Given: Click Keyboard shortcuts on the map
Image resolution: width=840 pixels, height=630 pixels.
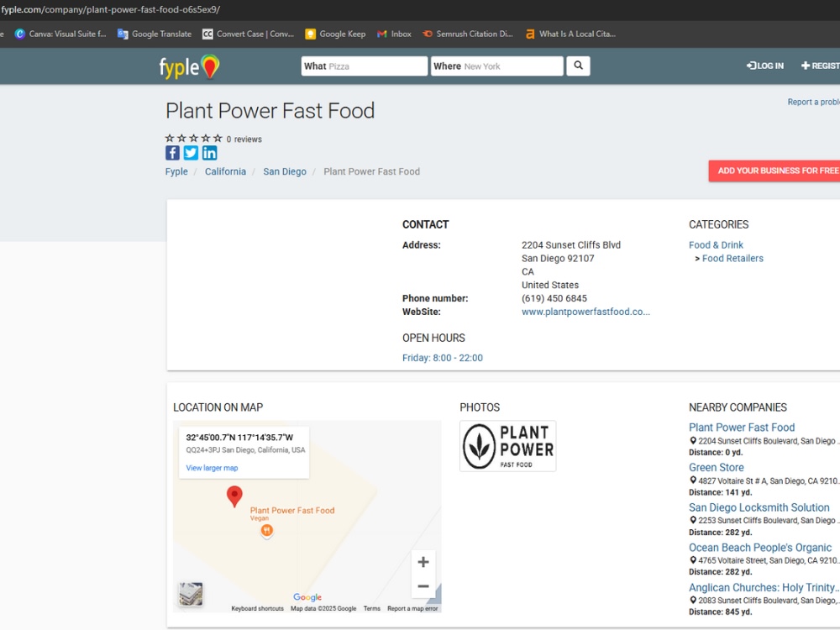Looking at the screenshot, I should 257,608.
